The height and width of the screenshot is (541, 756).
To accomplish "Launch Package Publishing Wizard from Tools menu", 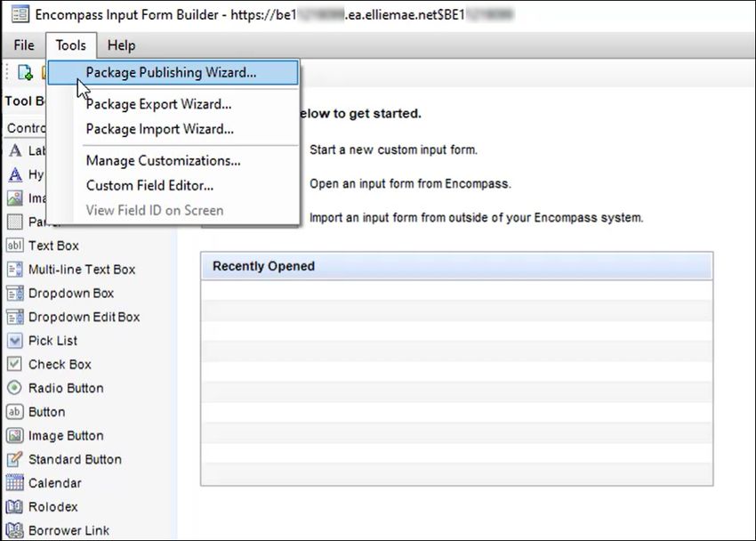I will coord(173,72).
